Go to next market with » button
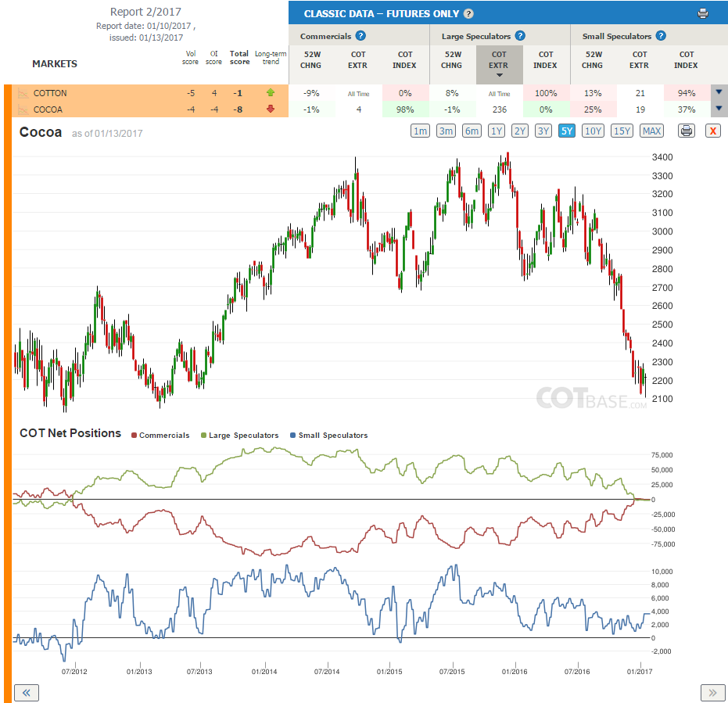The height and width of the screenshot is (703, 728). 712,693
